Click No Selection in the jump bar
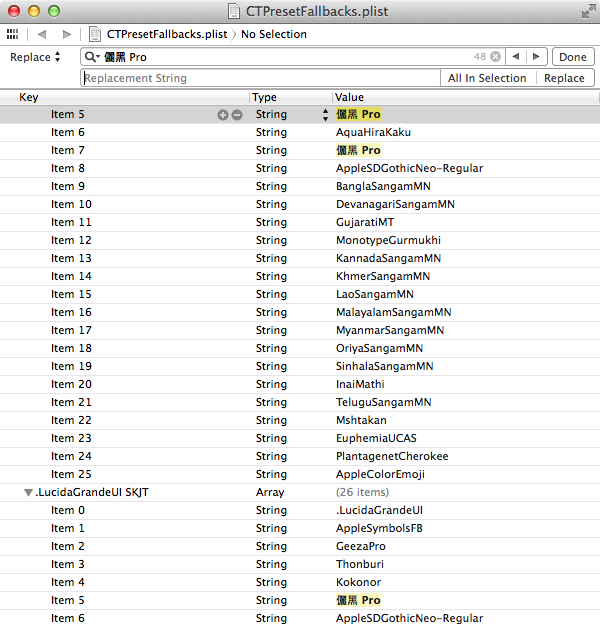This screenshot has width=600, height=624. pyautogui.click(x=274, y=34)
